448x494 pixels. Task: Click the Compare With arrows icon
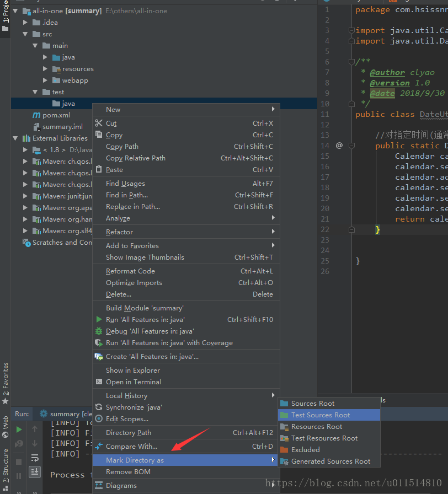pos(99,447)
